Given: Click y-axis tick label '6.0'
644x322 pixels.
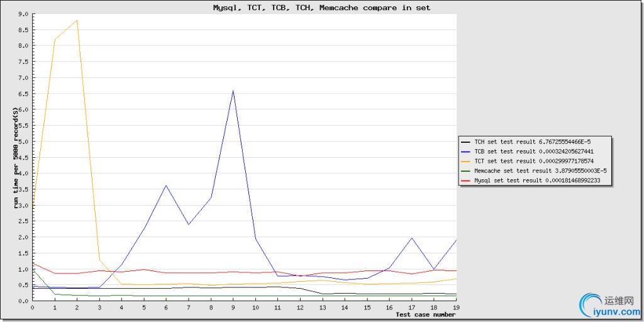Looking at the screenshot, I should click(x=24, y=109).
